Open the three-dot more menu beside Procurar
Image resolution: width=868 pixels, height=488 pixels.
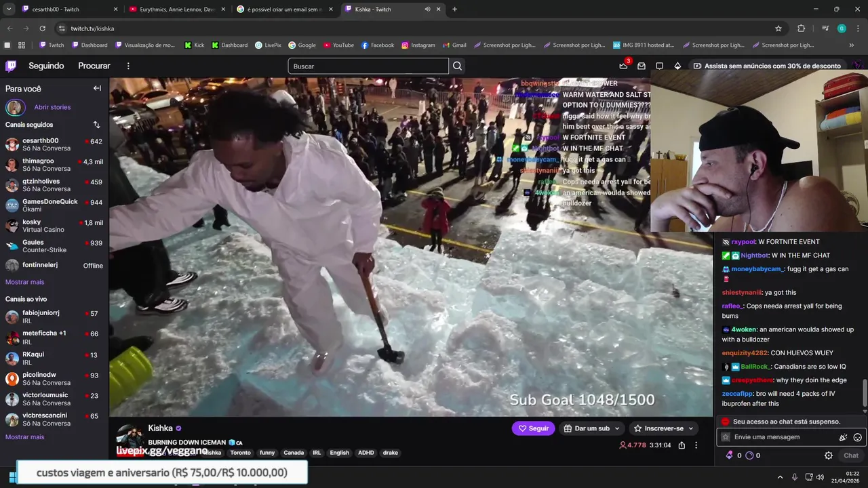[x=128, y=66]
